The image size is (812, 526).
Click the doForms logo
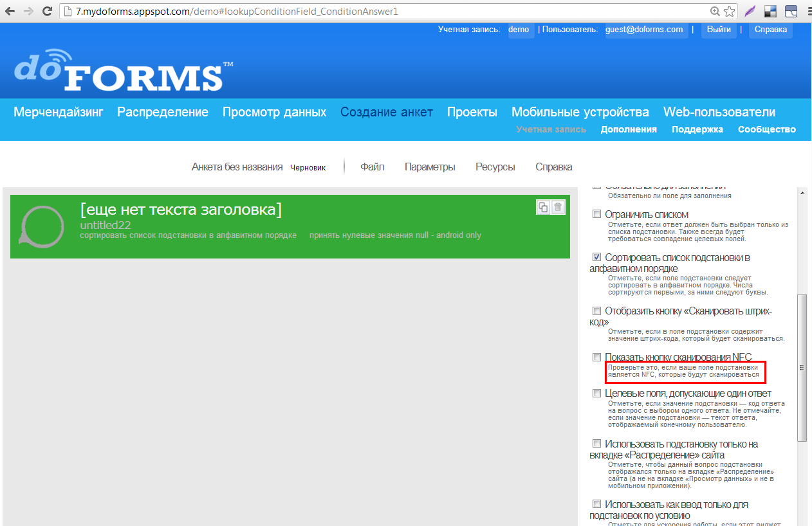click(123, 71)
